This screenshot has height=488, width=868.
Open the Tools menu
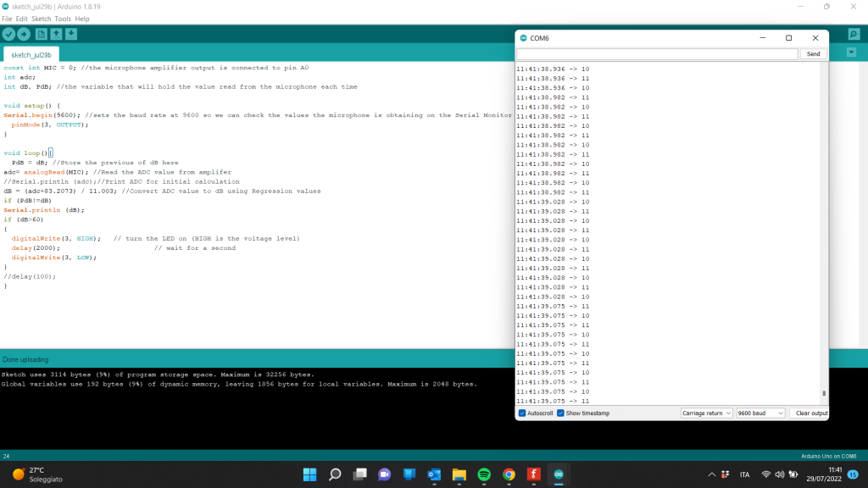63,19
